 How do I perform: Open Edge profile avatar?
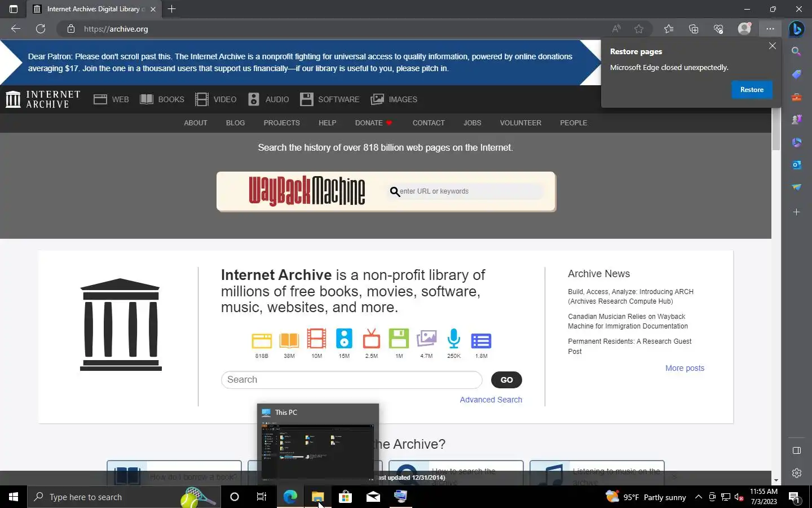[x=744, y=29]
